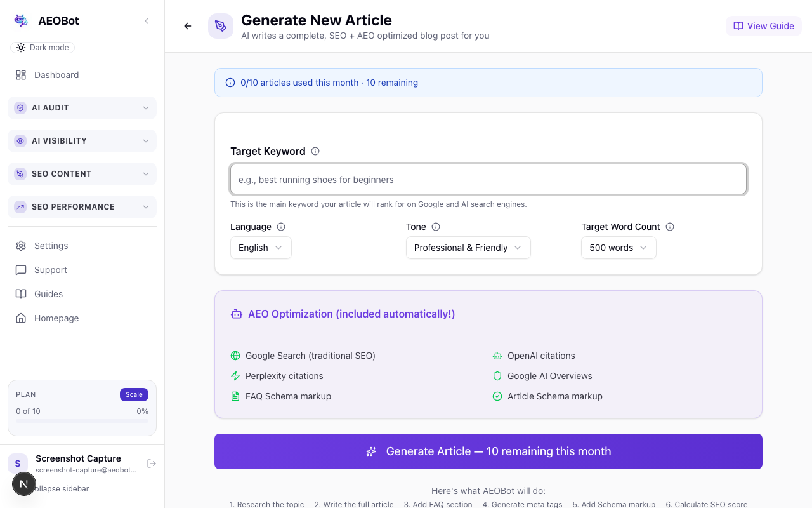
Task: Click the bot icon for OpenAI citations
Action: [x=497, y=356]
